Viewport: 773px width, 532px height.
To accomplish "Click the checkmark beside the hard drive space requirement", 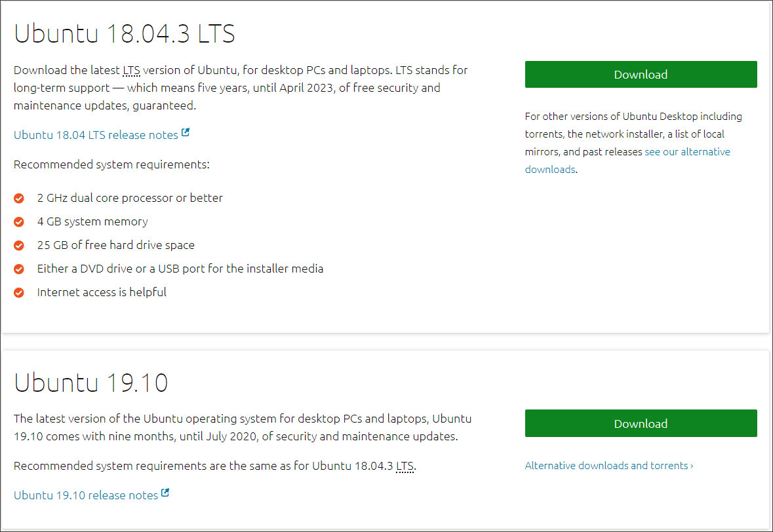I will coord(18,245).
